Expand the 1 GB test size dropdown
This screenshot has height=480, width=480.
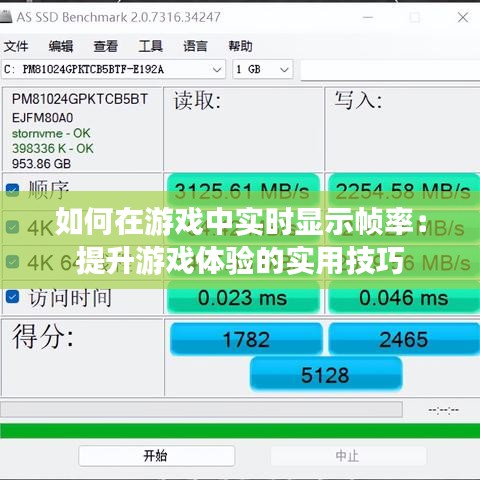pyautogui.click(x=263, y=69)
